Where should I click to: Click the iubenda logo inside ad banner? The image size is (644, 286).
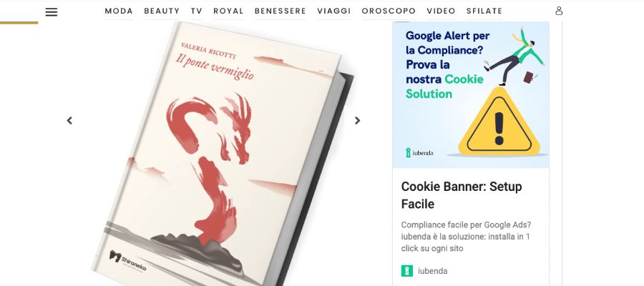(x=419, y=153)
